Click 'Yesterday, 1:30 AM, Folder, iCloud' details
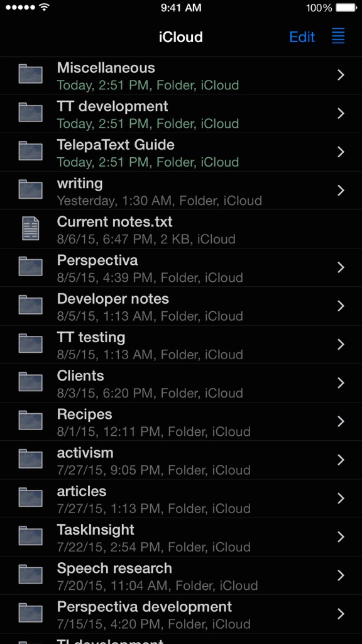This screenshot has width=362, height=644. click(159, 201)
